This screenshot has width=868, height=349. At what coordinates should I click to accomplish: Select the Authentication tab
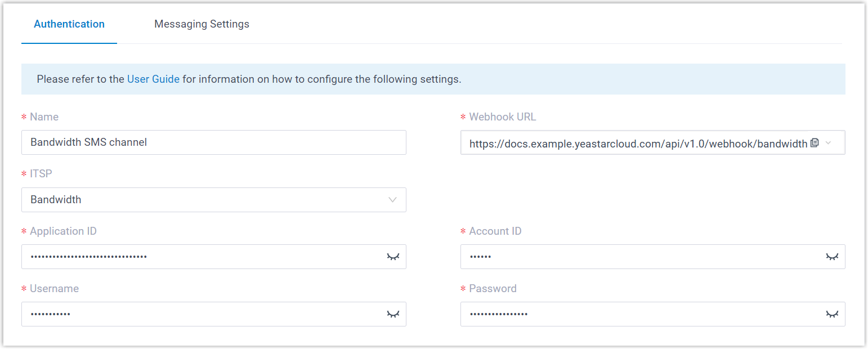pyautogui.click(x=69, y=24)
